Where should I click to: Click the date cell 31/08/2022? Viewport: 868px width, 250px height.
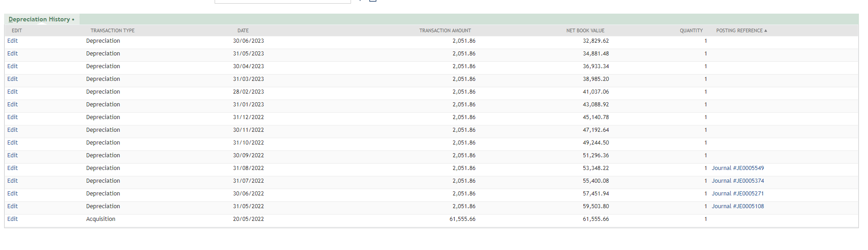click(248, 168)
